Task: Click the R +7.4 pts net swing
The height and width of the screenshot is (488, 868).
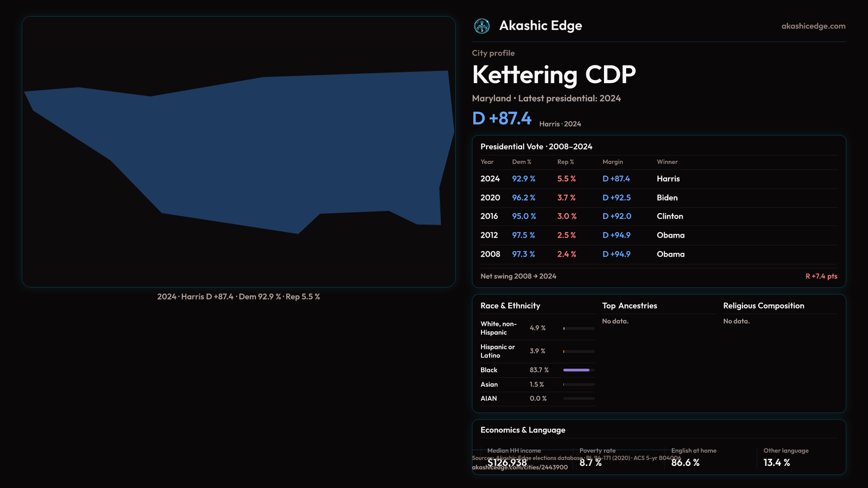Action: coord(821,276)
